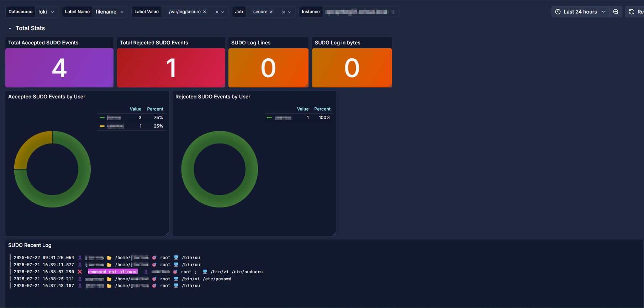
Task: Remove the /var/log/secure label value chip
Action: coord(205,12)
